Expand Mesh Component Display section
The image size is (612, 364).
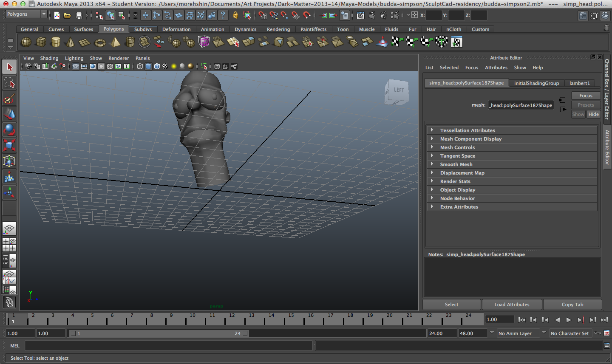click(512, 139)
